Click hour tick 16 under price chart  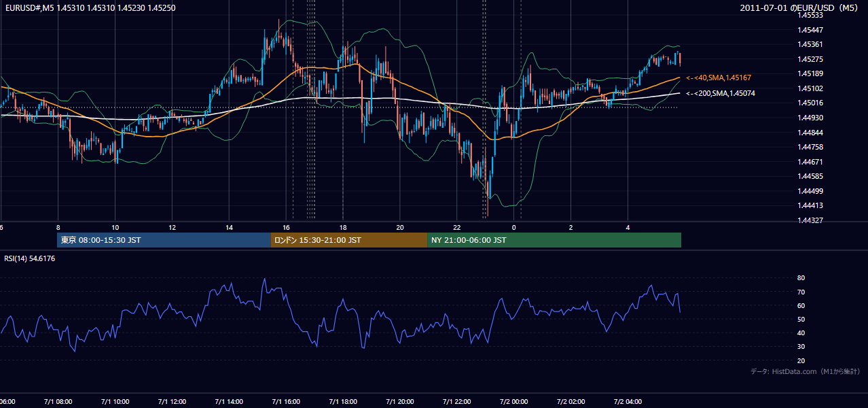coord(287,227)
